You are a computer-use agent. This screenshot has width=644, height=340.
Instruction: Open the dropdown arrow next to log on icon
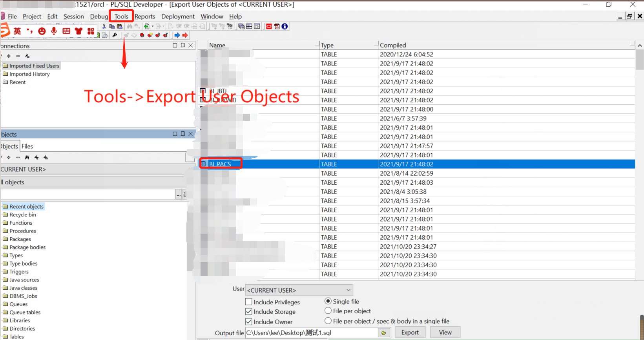coord(153,26)
